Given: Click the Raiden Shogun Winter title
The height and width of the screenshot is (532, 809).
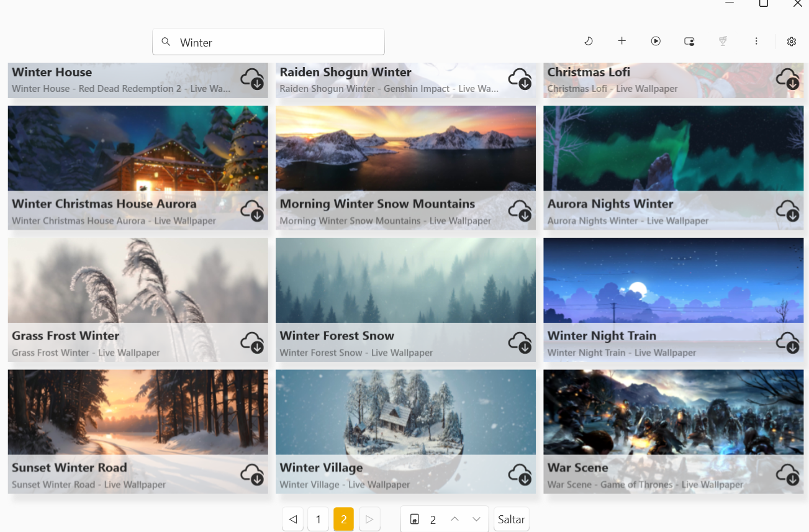Looking at the screenshot, I should pyautogui.click(x=345, y=72).
